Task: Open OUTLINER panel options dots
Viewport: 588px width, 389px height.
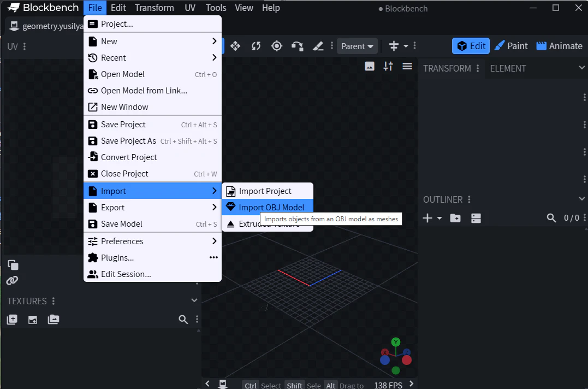Action: pos(469,199)
